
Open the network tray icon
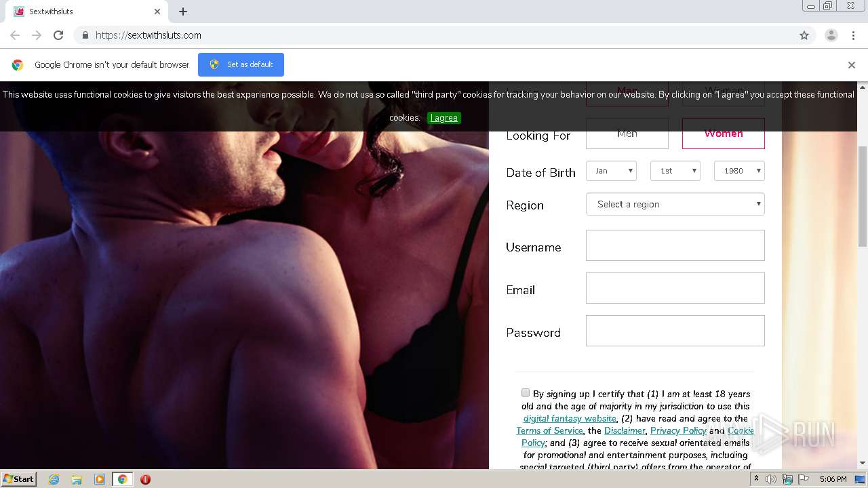tap(787, 479)
